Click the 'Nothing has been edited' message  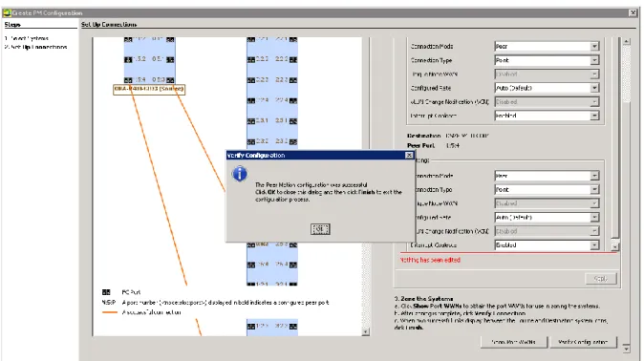(430, 260)
